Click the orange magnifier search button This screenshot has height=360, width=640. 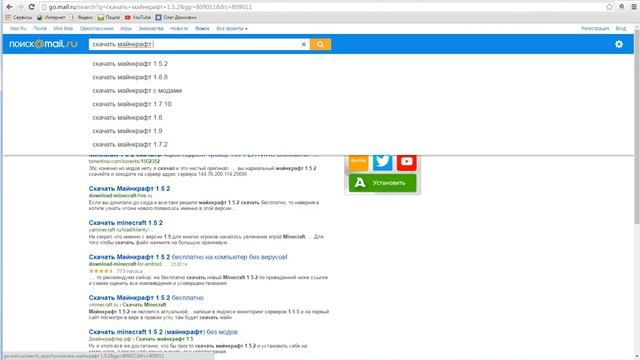click(320, 44)
